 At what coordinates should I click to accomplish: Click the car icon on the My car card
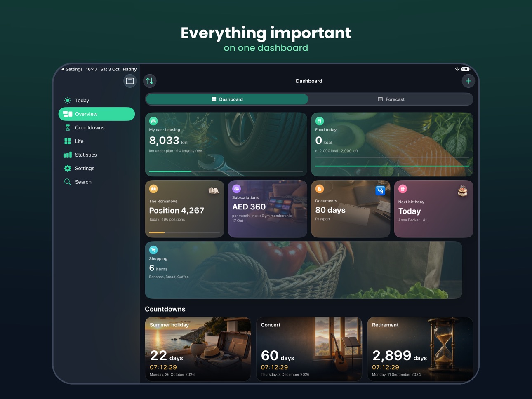tap(153, 121)
